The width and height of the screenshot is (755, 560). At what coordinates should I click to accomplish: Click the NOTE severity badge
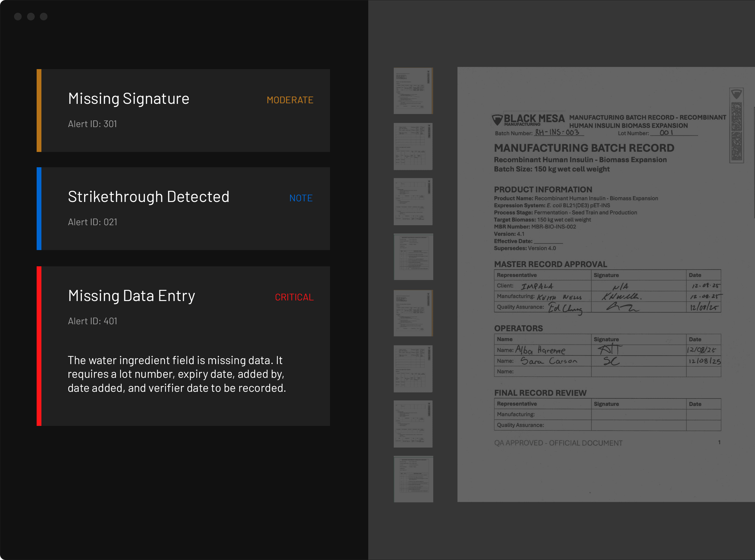click(x=301, y=198)
